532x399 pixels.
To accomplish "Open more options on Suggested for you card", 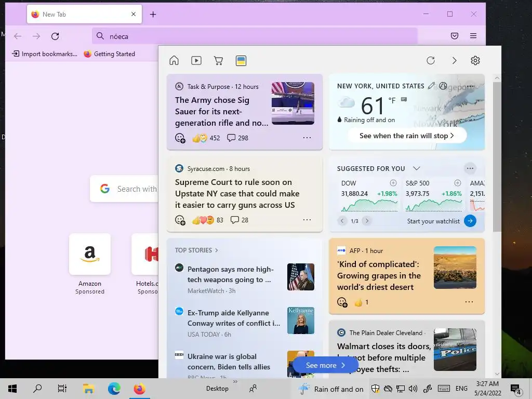I will (470, 168).
